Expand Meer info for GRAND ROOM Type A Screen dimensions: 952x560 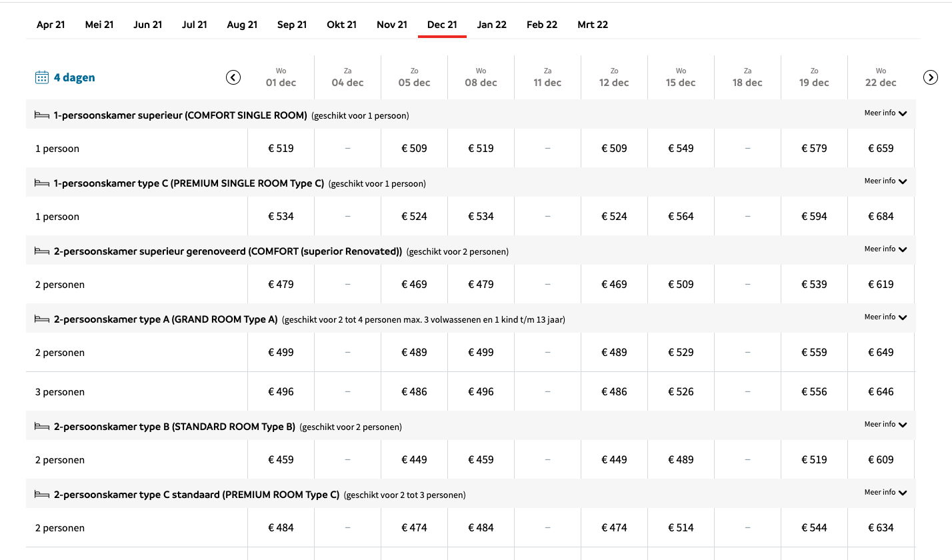pos(885,317)
